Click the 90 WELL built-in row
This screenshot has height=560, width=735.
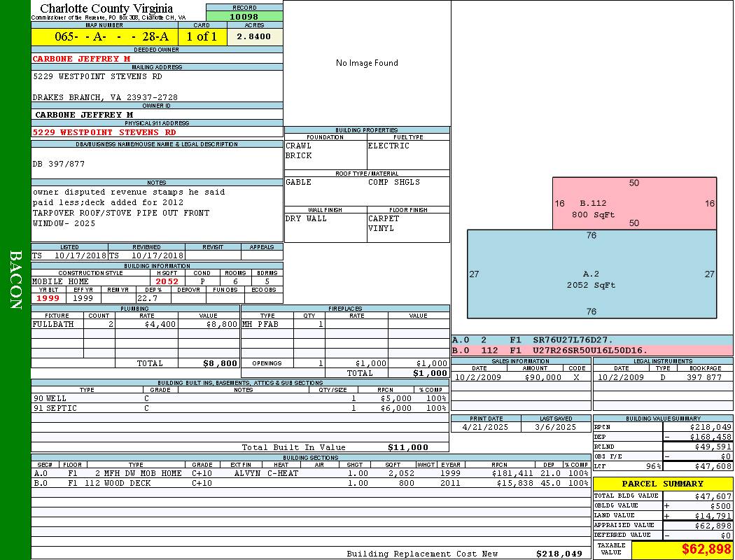240,399
